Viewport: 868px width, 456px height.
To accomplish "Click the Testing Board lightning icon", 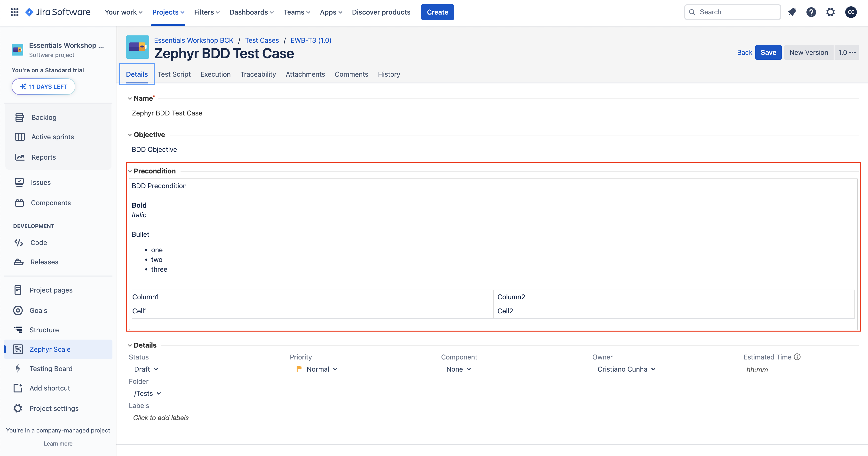I will tap(18, 369).
